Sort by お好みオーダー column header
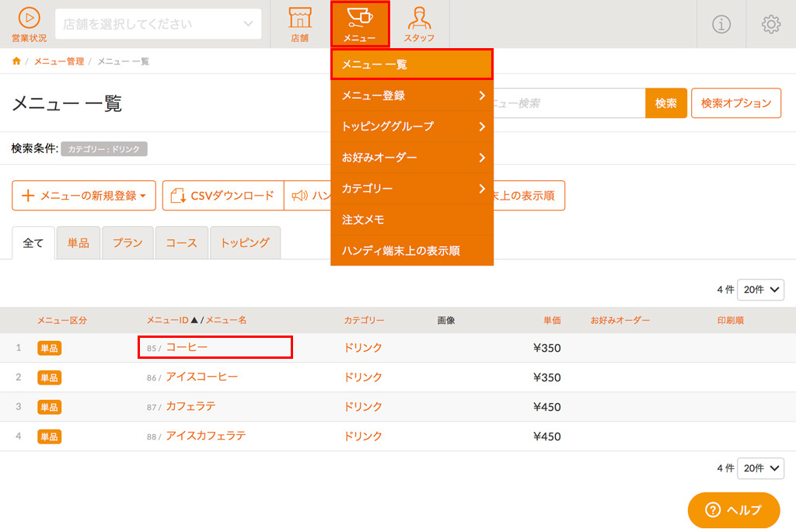796x532 pixels. [x=620, y=321]
